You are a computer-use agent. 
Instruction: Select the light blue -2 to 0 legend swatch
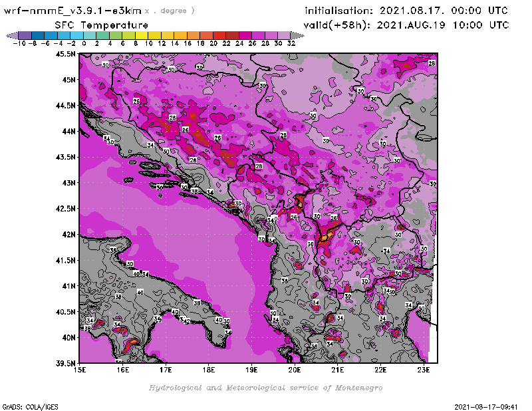(x=76, y=35)
